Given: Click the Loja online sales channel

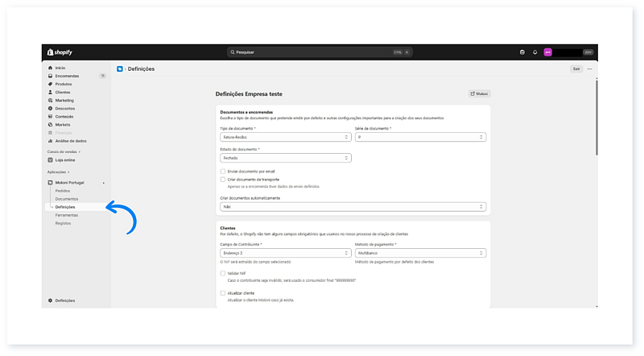Looking at the screenshot, I should (x=66, y=159).
